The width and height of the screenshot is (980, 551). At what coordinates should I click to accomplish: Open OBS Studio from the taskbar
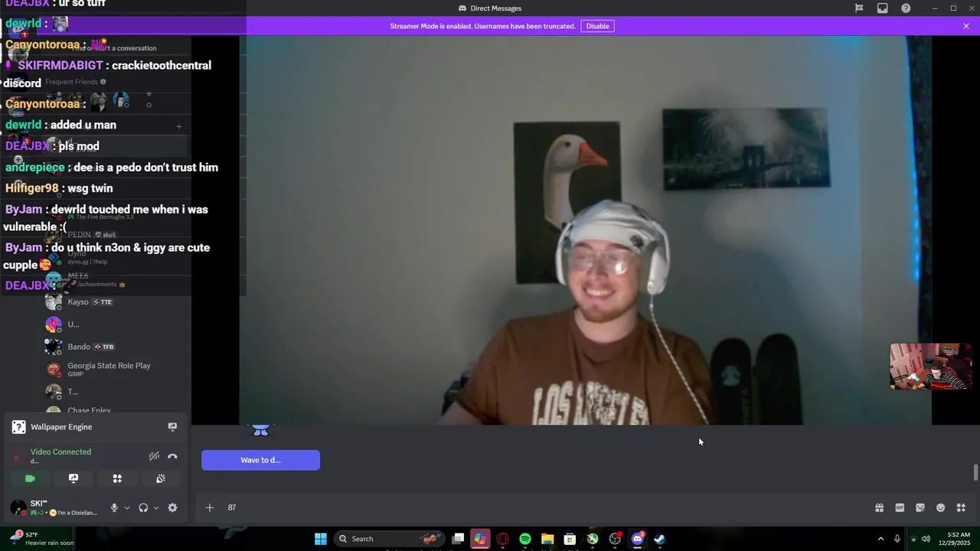tap(615, 539)
